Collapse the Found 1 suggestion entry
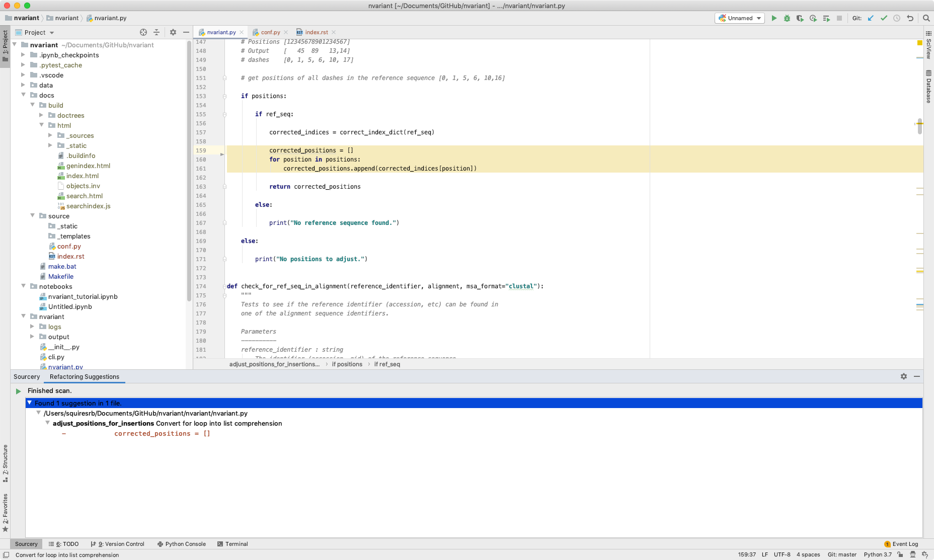934x560 pixels. [x=29, y=403]
